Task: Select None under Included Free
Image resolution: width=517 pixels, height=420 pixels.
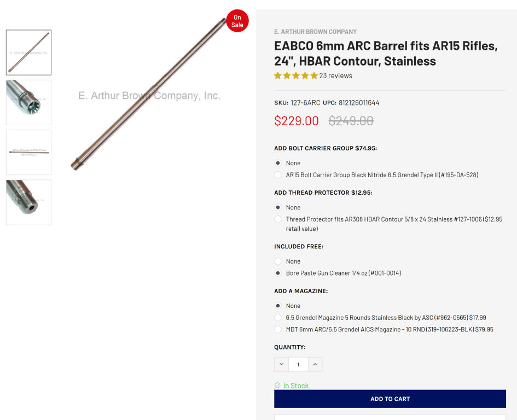Action: point(278,261)
